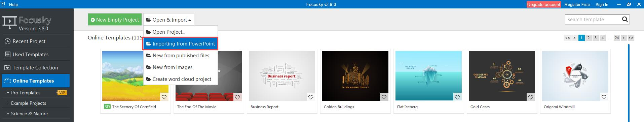
Task: Go to previous page of templates
Action: point(574,38)
